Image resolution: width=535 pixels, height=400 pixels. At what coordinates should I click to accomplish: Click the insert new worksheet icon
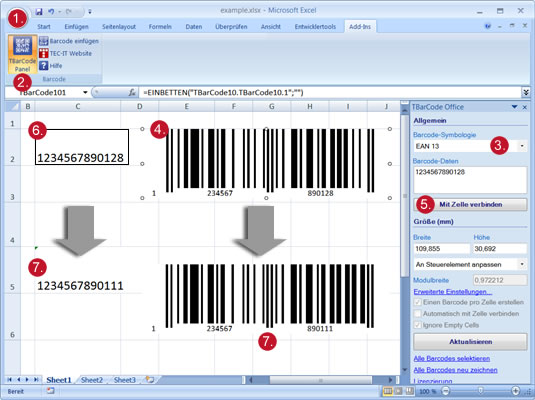(150, 380)
